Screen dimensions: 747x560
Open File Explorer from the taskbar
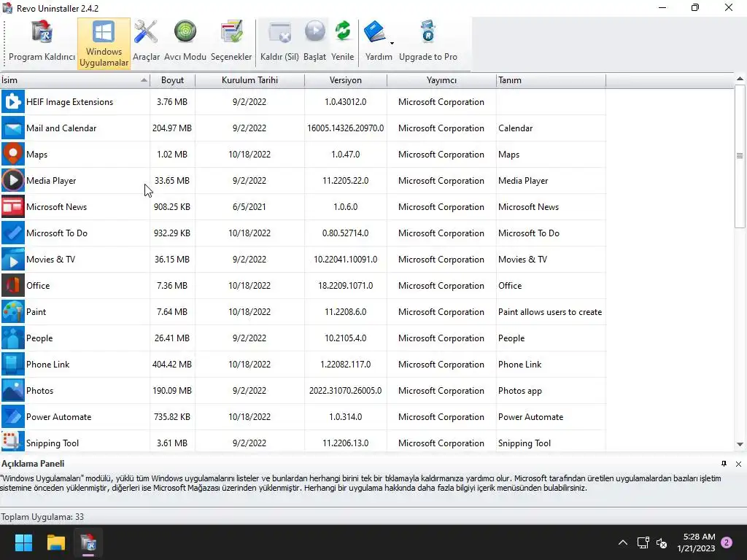pos(55,542)
